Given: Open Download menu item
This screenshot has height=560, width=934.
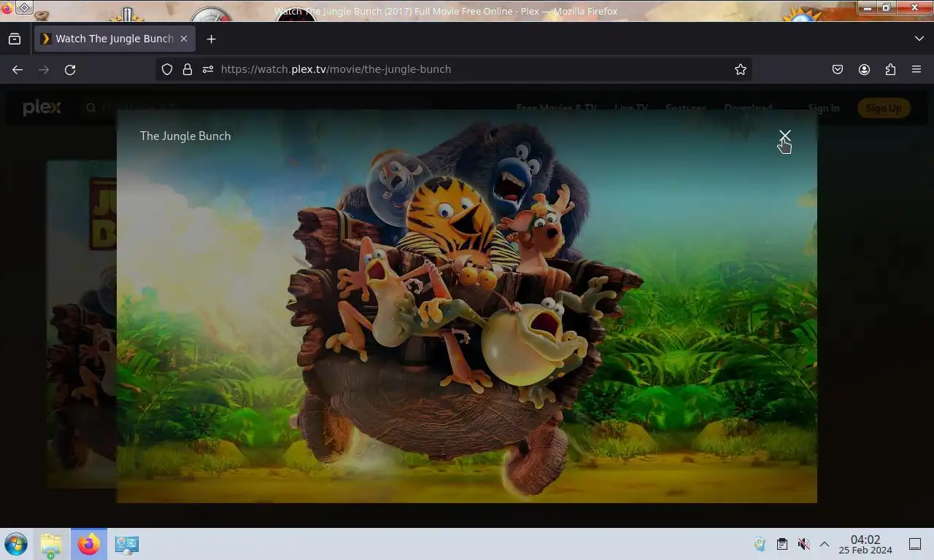Looking at the screenshot, I should [748, 108].
